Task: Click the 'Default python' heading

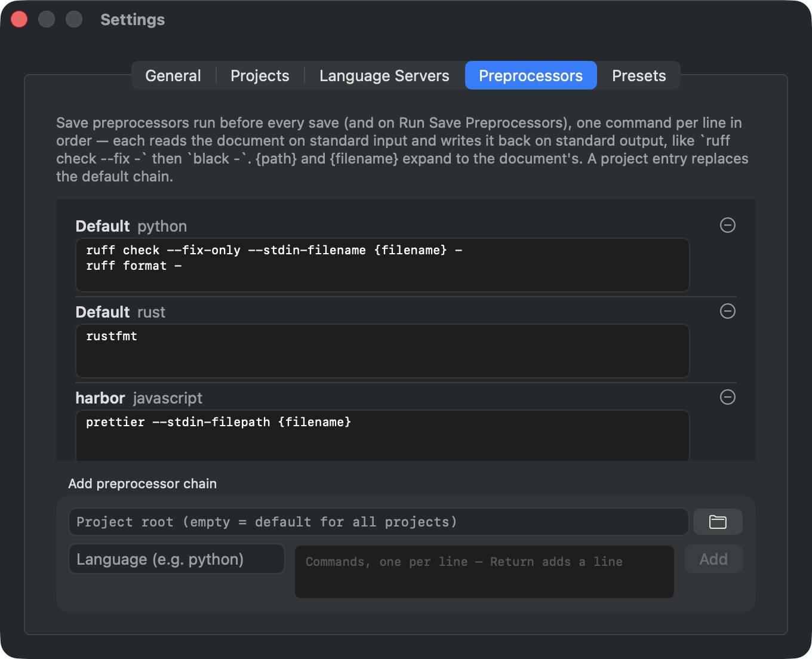Action: click(131, 226)
